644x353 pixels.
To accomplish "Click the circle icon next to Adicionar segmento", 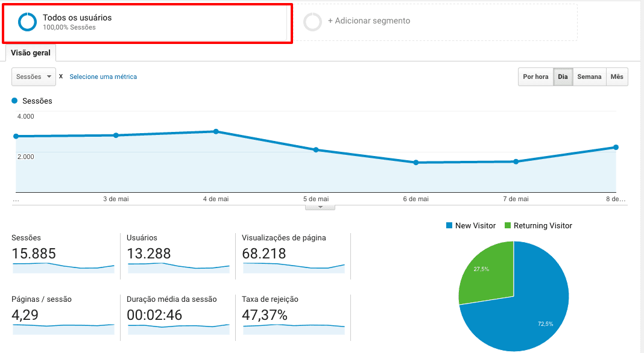I will click(312, 22).
